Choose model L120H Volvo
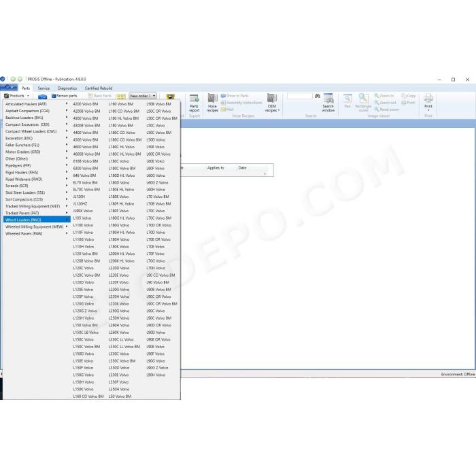Image resolution: width=476 pixels, height=476 pixels. coord(84,318)
